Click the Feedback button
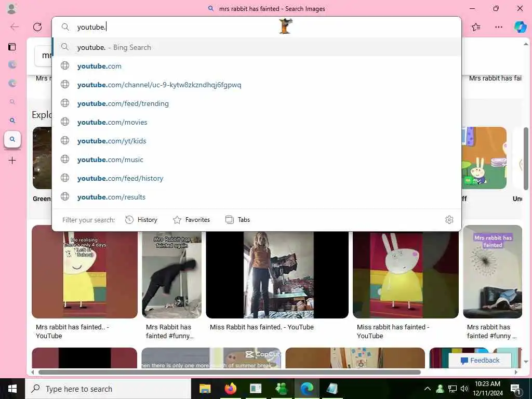Screen dimensions: 532x399 480,361
